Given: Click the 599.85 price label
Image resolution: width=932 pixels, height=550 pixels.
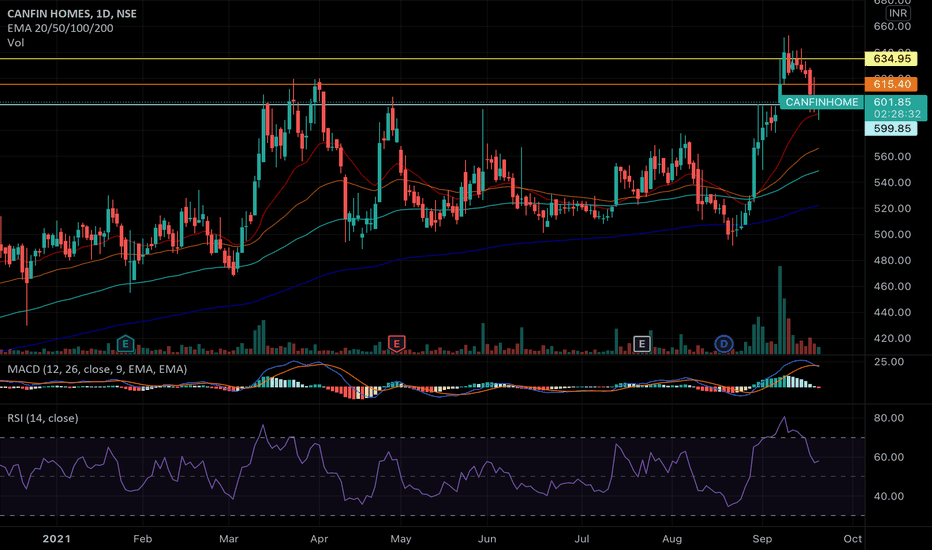Looking at the screenshot, I should point(891,128).
